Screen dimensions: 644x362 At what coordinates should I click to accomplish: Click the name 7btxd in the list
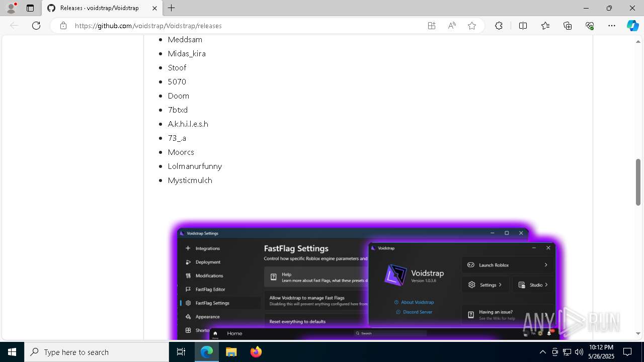coord(178,110)
